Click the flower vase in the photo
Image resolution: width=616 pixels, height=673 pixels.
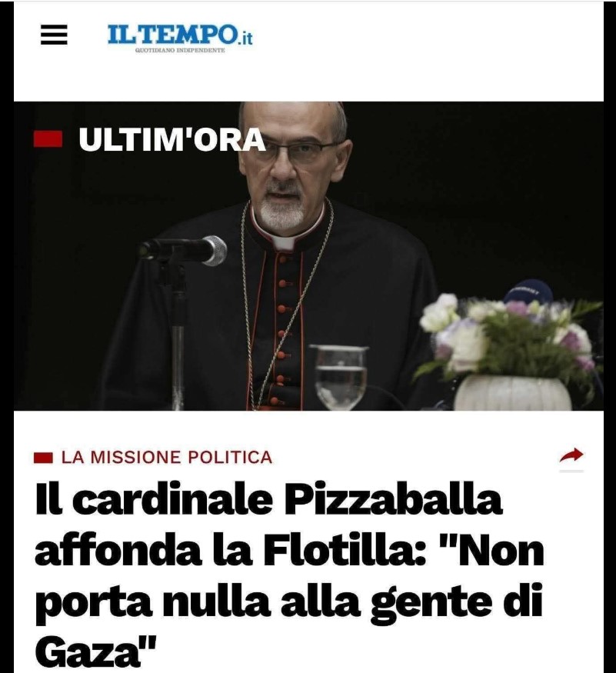pos(513,391)
